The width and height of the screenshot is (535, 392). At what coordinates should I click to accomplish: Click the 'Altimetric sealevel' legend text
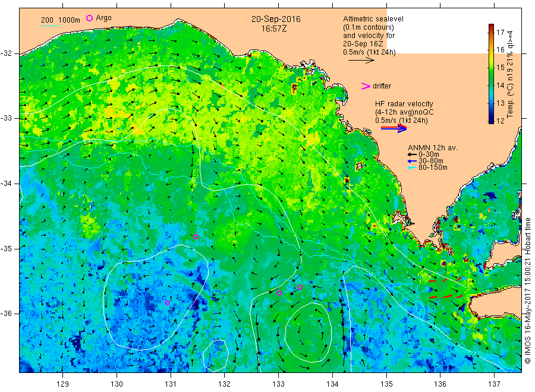click(x=373, y=19)
